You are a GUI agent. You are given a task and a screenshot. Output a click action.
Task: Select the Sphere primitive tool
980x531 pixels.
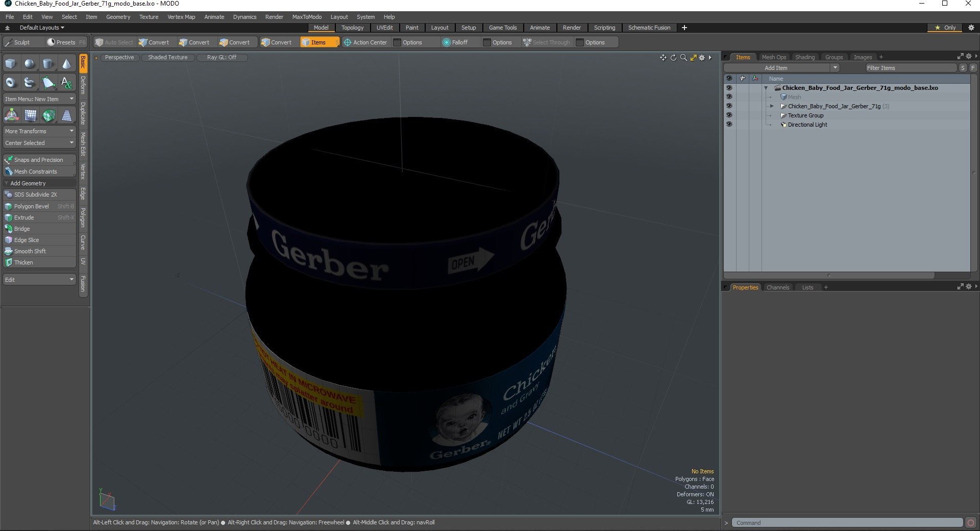(x=30, y=64)
